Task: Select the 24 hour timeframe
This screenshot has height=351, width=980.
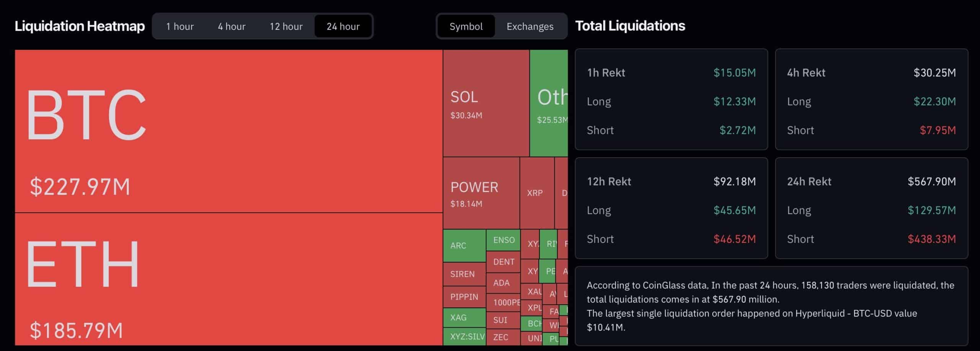Action: (x=343, y=26)
